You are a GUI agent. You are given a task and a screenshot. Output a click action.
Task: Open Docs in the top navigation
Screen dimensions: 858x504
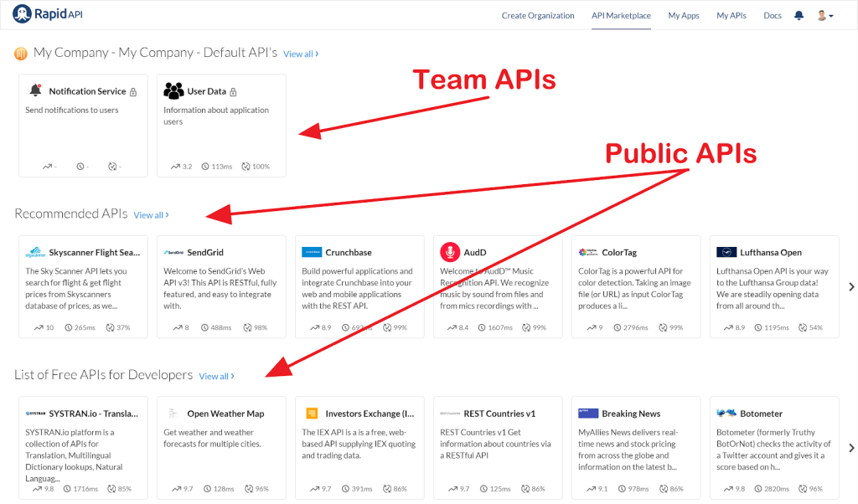(773, 15)
